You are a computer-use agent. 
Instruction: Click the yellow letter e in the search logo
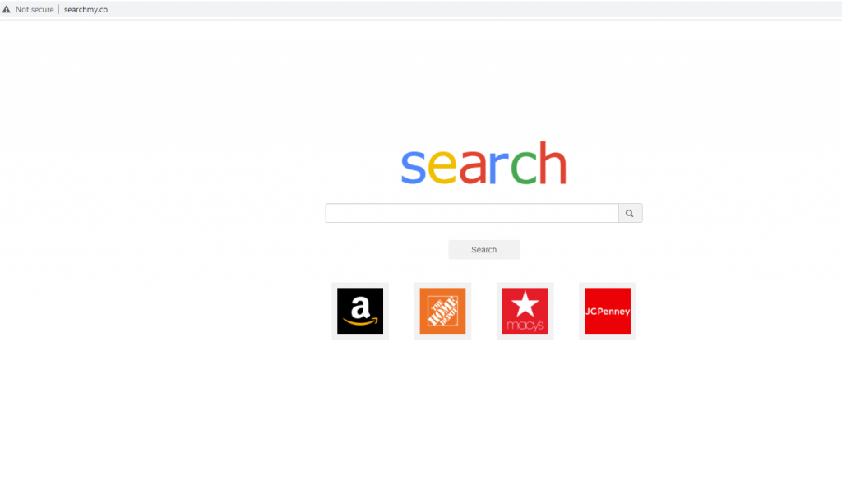coord(442,167)
